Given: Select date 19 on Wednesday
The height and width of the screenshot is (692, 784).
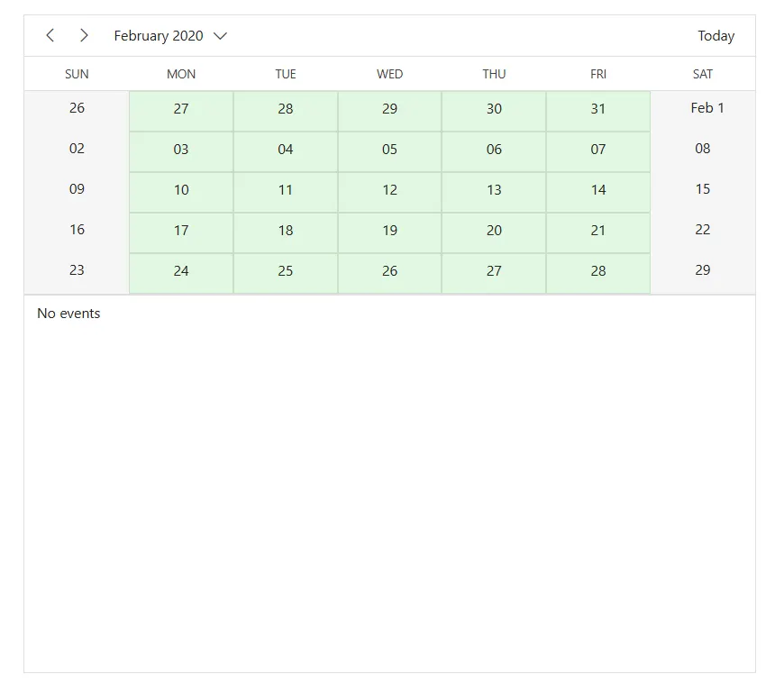Looking at the screenshot, I should (x=389, y=232).
